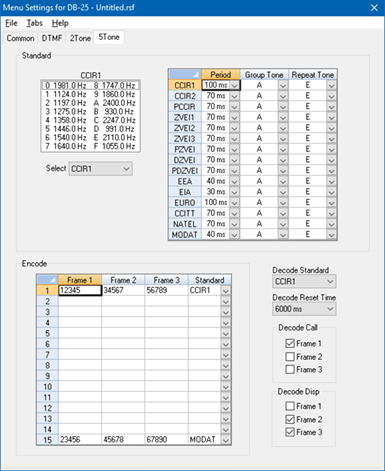Image resolution: width=385 pixels, height=471 pixels.
Task: Click the cell containing 67890
Action: coord(166,440)
